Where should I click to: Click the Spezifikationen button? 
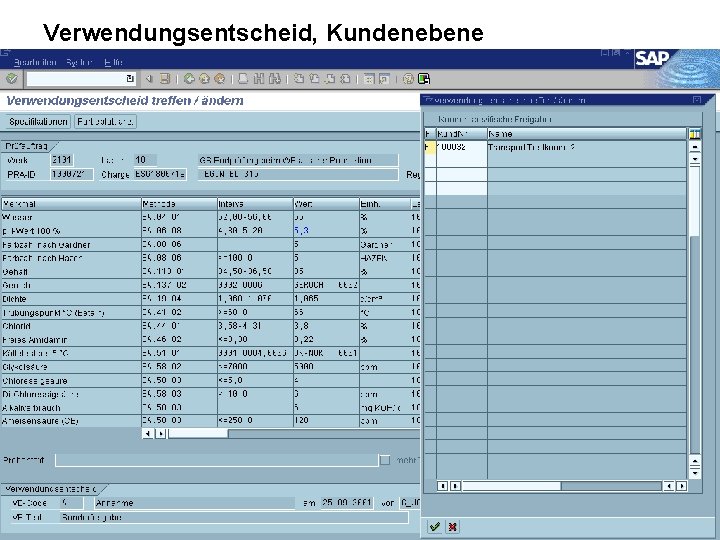coord(38,122)
